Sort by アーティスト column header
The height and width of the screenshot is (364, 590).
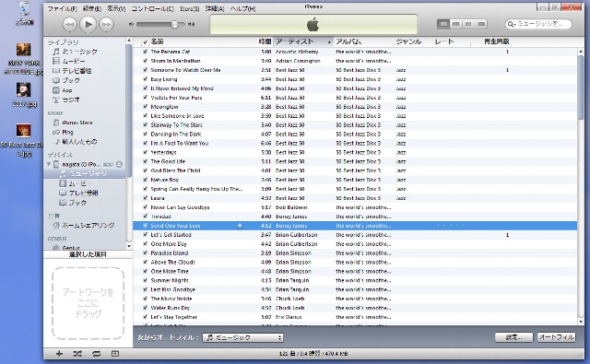[x=303, y=41]
